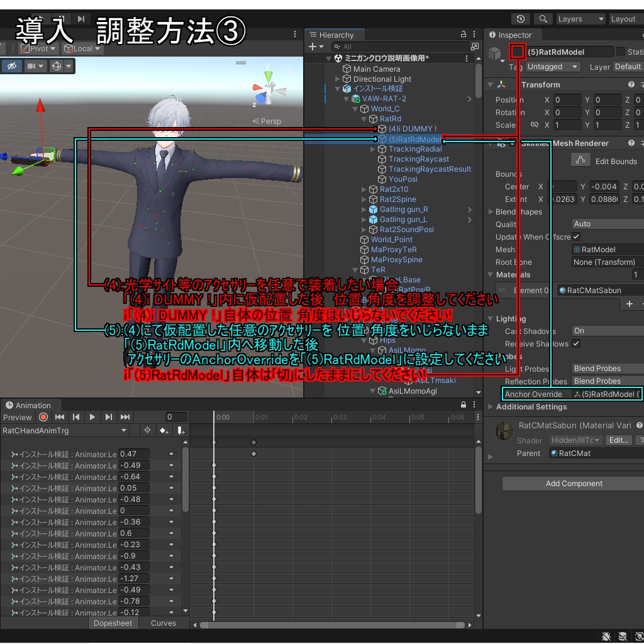Add animation event icon
The height and width of the screenshot is (644, 644).
pyautogui.click(x=180, y=430)
